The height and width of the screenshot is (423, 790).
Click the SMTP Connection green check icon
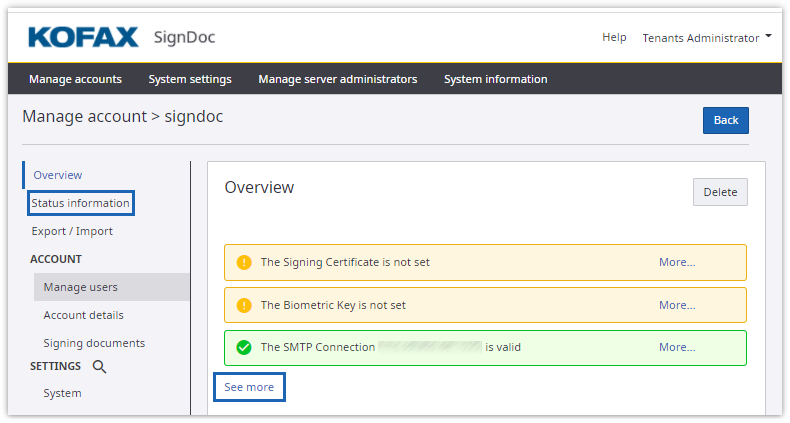click(243, 348)
